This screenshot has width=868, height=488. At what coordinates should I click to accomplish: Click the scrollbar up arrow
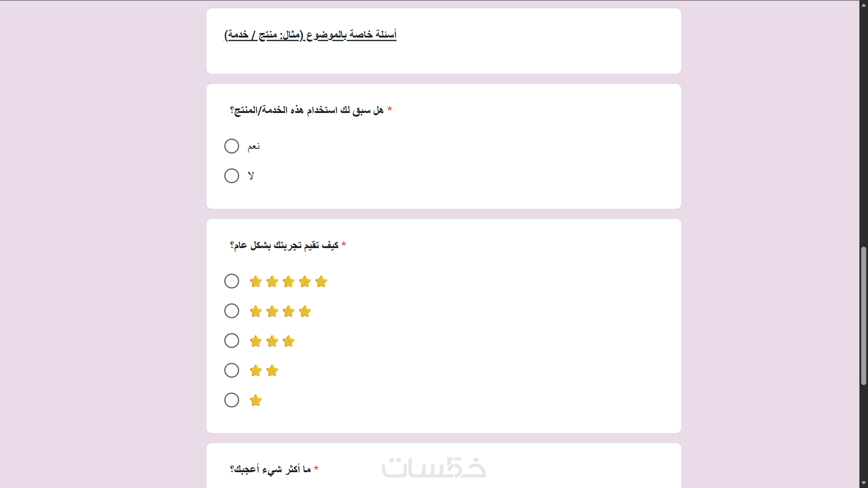coord(863,5)
